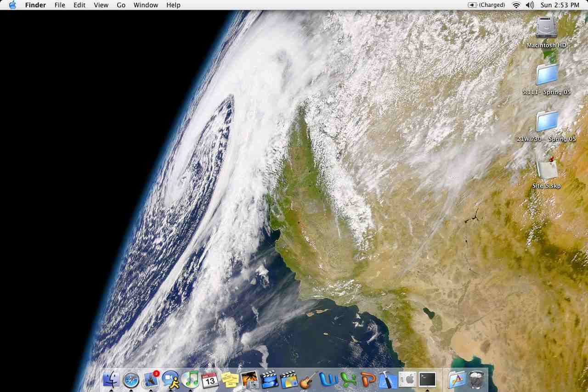
Task: Launch GarageBand guitar icon
Action: point(309,380)
